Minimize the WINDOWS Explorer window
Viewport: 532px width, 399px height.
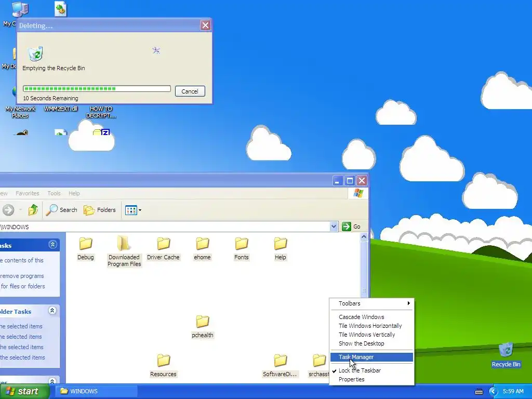coord(337,180)
